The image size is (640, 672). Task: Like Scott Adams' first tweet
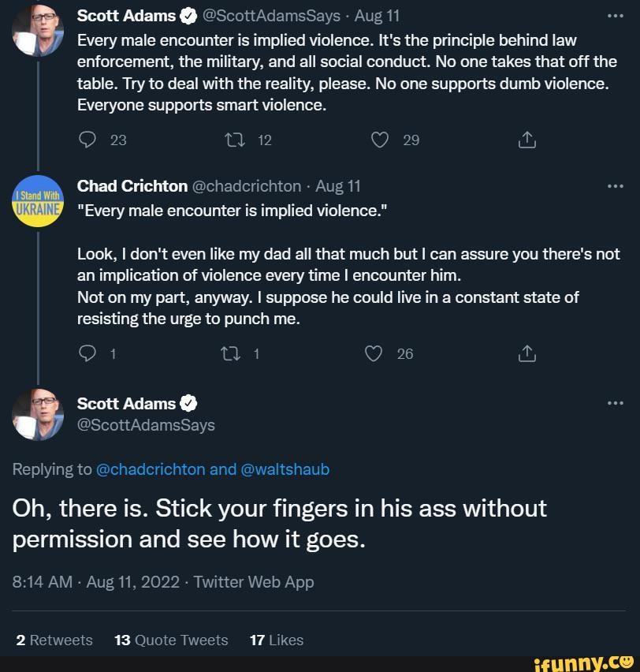[380, 140]
